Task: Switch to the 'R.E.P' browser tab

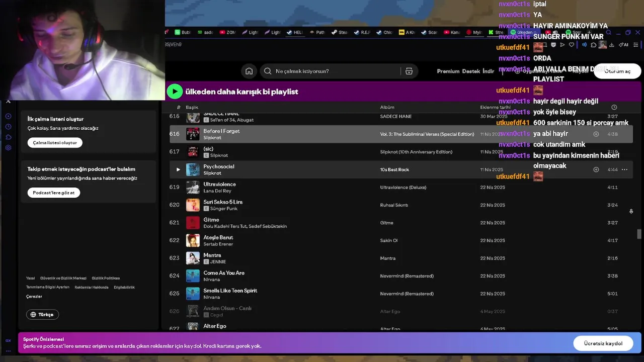Action: [x=362, y=32]
